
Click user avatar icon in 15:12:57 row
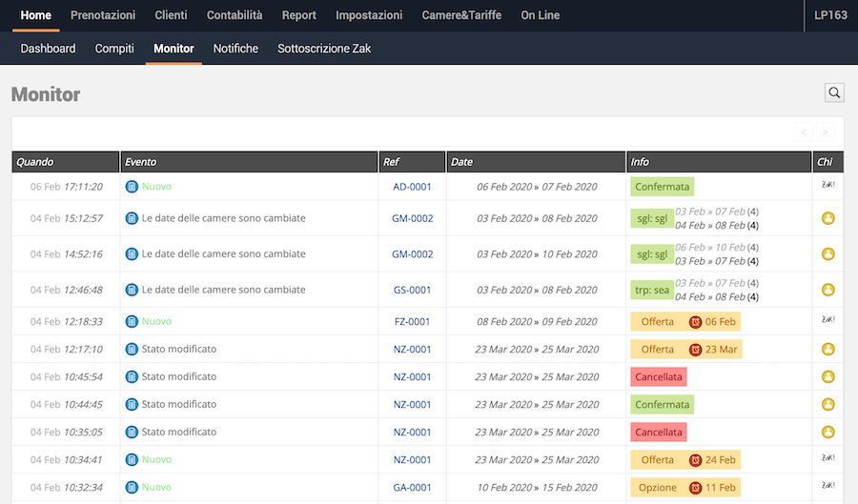tap(827, 218)
